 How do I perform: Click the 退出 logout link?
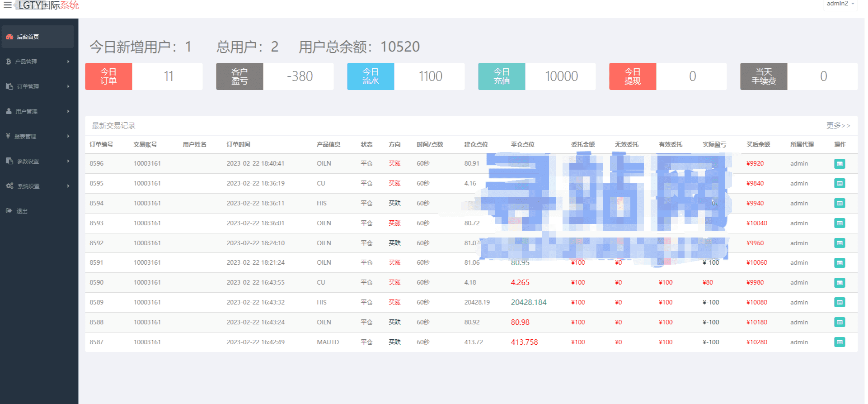[22, 211]
